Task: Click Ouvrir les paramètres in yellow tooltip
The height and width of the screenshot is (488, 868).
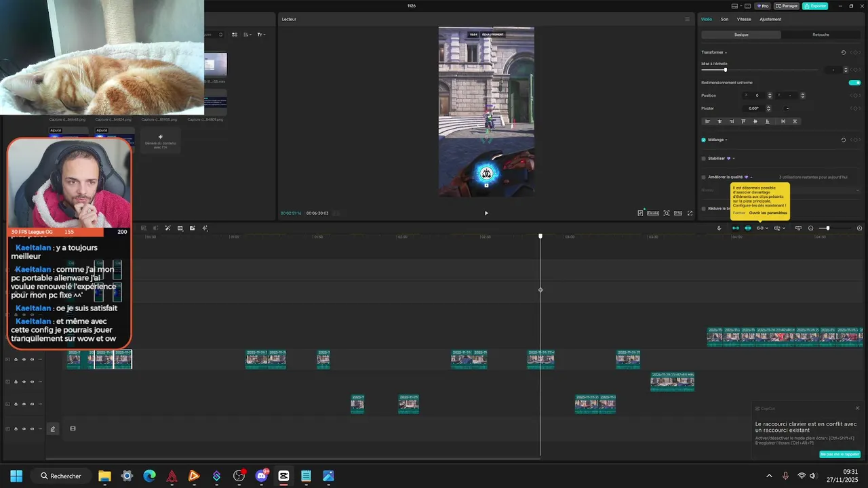Action: tap(768, 213)
